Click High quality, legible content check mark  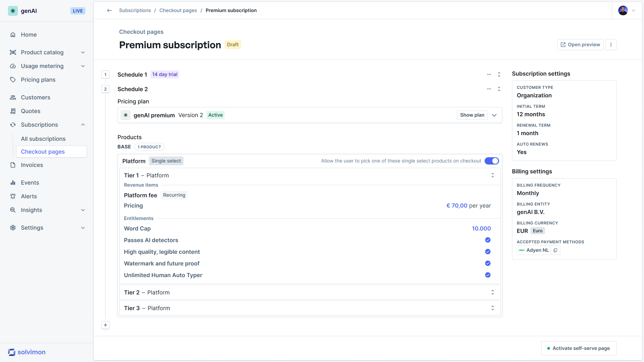[x=488, y=252]
